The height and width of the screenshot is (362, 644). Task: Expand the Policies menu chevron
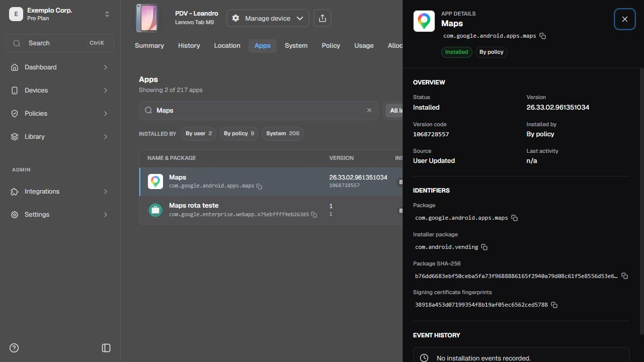point(106,114)
